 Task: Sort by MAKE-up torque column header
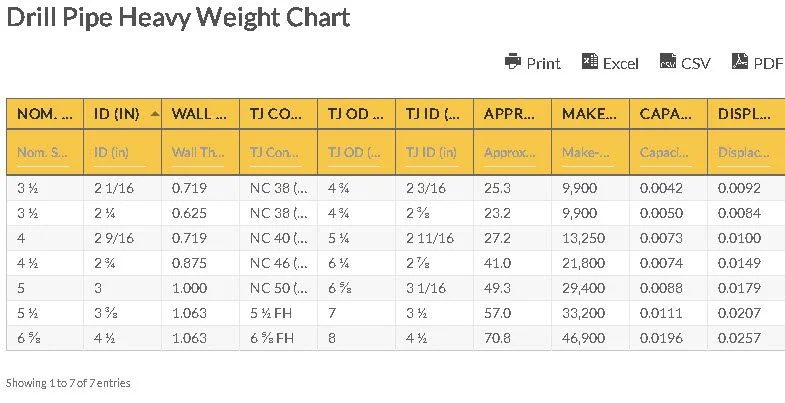point(590,114)
